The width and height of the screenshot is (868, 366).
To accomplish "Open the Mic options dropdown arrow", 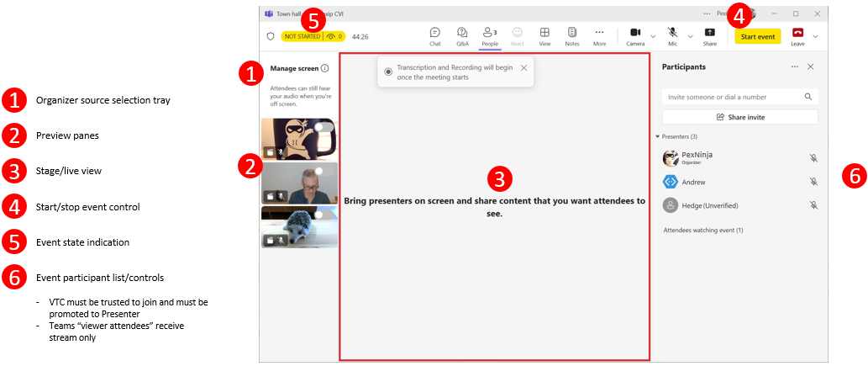I will [x=691, y=36].
